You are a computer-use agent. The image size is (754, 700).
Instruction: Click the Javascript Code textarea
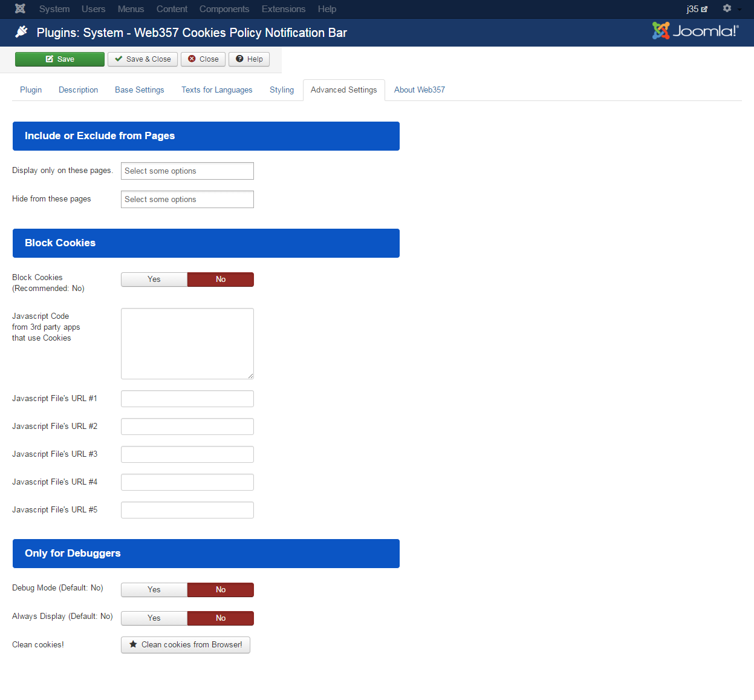[x=187, y=344]
